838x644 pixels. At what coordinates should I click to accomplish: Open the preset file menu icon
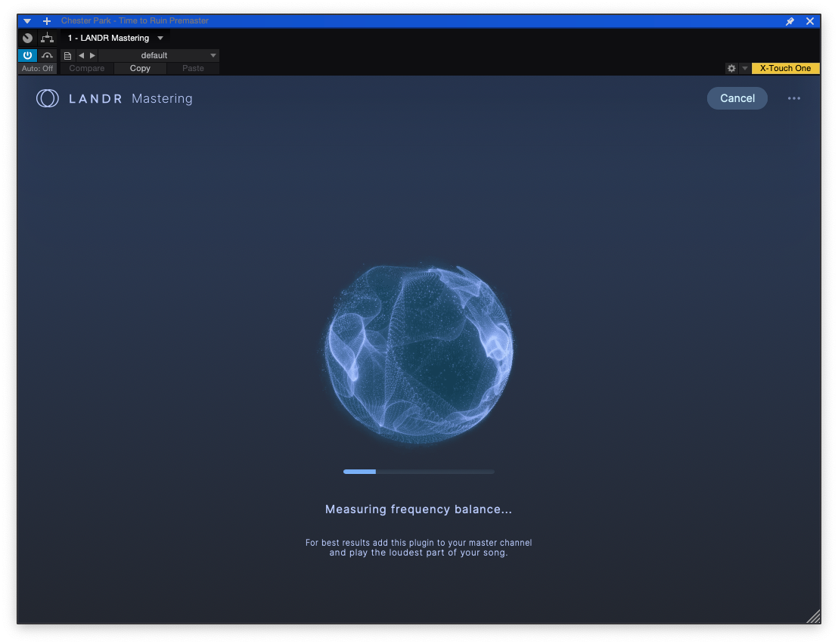click(x=67, y=55)
